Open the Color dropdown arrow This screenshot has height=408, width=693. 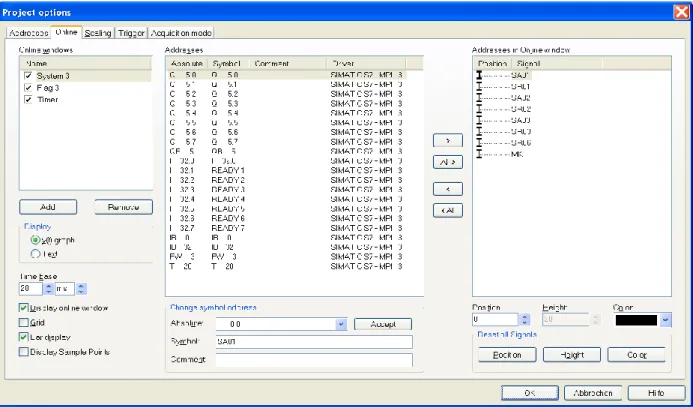pyautogui.click(x=666, y=320)
